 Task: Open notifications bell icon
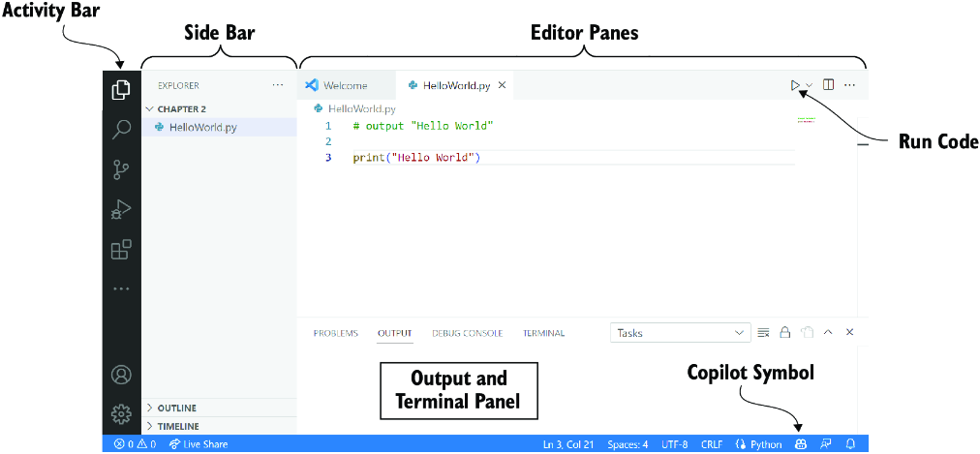[x=850, y=444]
